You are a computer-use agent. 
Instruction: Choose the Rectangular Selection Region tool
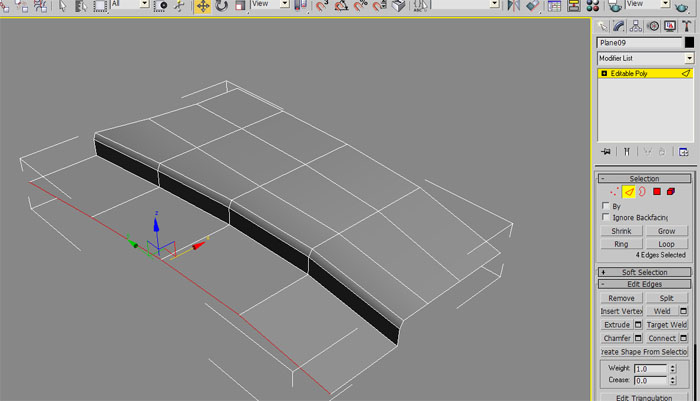(100, 6)
